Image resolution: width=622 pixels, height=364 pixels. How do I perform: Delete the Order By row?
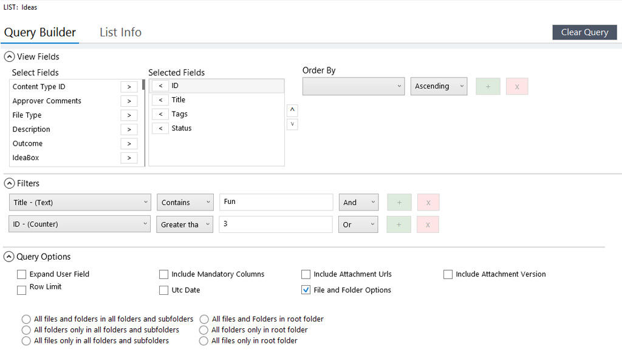tap(517, 86)
